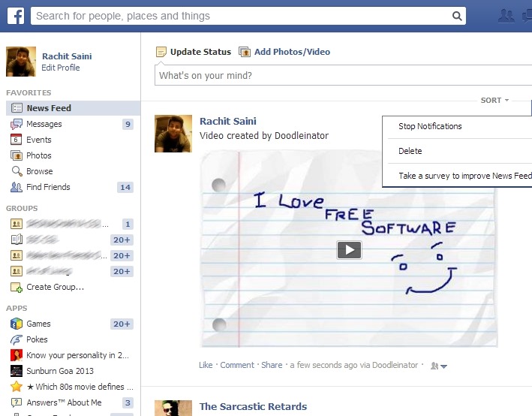This screenshot has width=532, height=416.
Task: Click the Edit Profile link
Action: [60, 68]
